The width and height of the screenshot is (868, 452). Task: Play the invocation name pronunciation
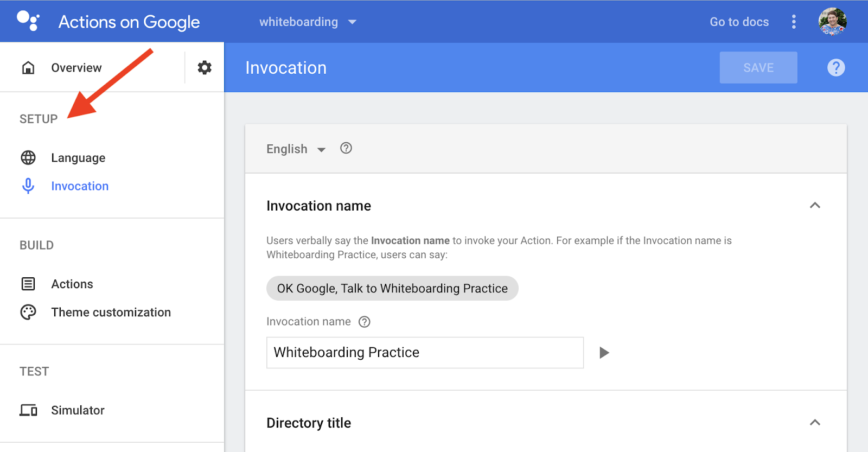pos(604,353)
